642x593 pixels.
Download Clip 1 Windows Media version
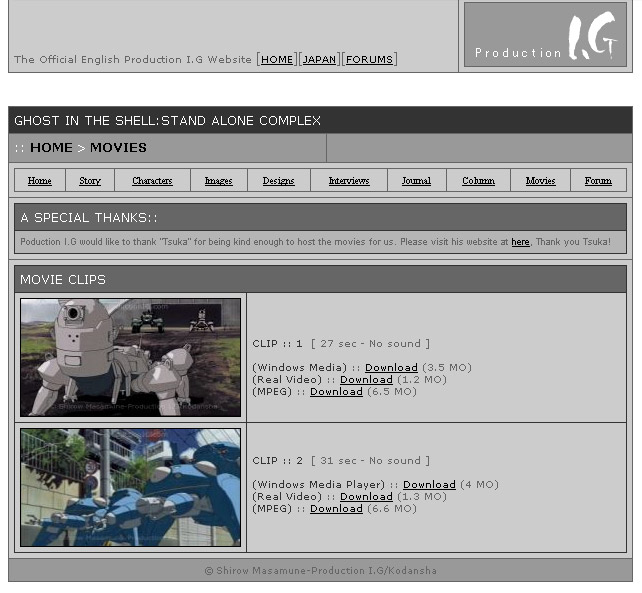391,367
